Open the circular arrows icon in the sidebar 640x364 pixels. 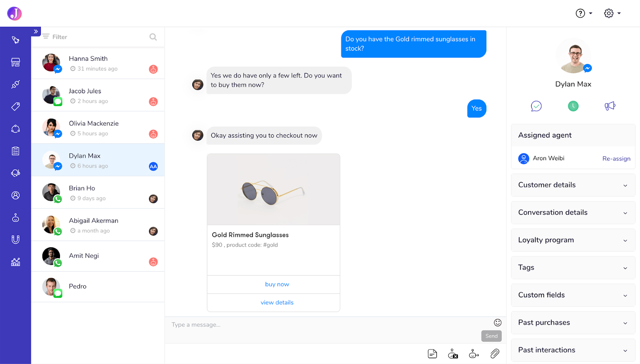[x=16, y=129]
